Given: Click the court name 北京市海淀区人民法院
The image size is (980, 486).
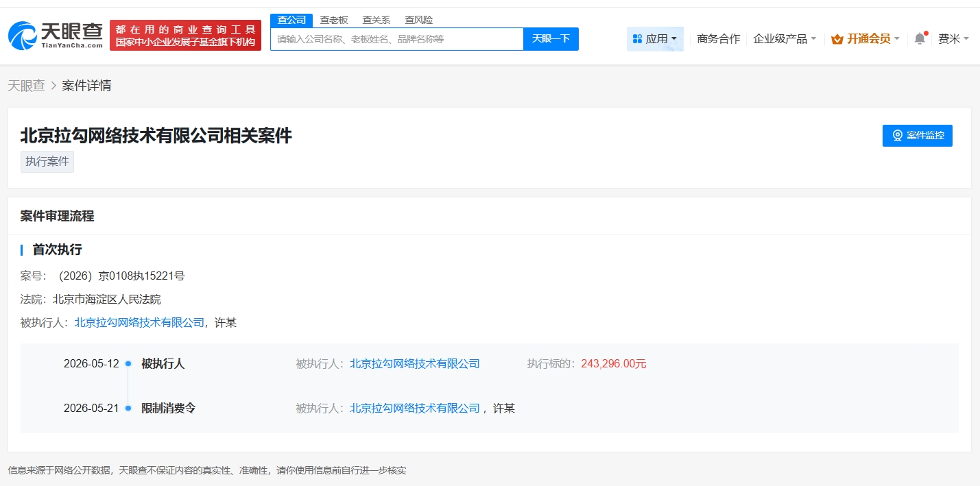Looking at the screenshot, I should pos(107,300).
